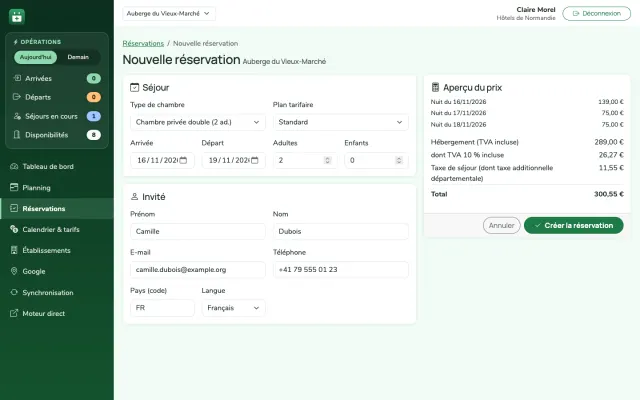Image resolution: width=640 pixels, height=400 pixels.
Task: Click Créer la réservation button
Action: tap(573, 225)
